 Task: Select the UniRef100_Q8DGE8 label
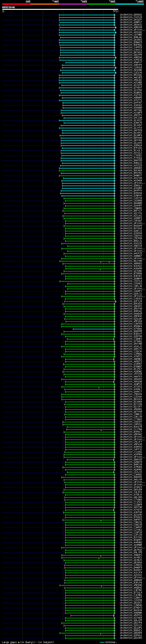pyautogui.click(x=131, y=168)
